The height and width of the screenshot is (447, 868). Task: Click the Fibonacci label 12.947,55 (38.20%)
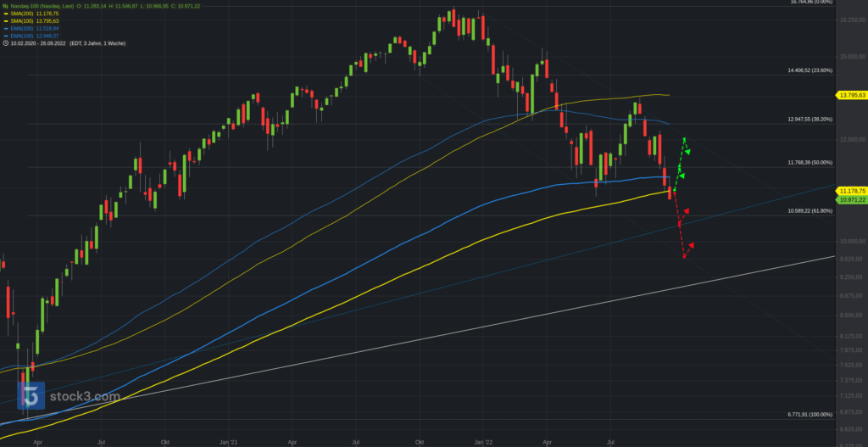(810, 119)
